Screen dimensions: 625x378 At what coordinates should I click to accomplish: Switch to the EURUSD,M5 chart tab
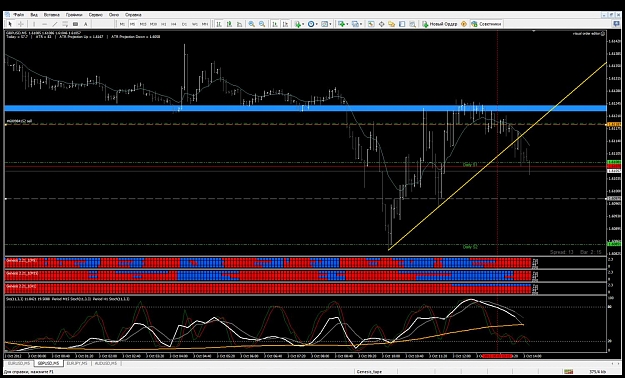pos(20,364)
